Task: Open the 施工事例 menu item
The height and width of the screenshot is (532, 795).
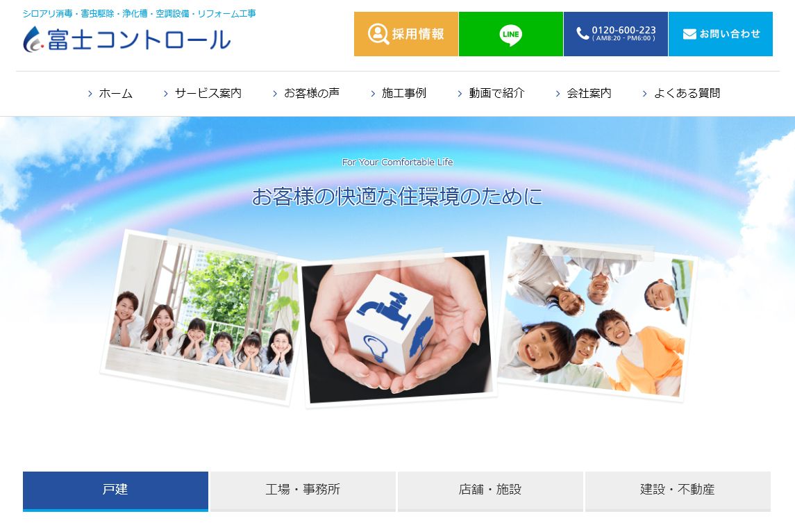Action: (404, 93)
